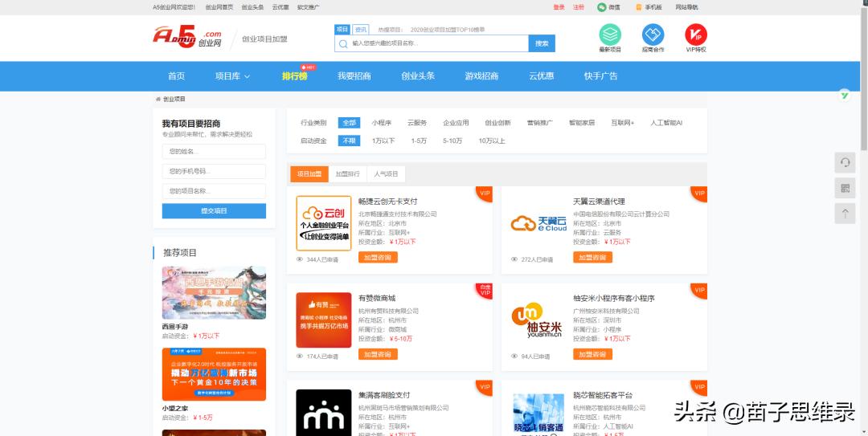Viewport: 868px width, 436px height.
Task: Open 排行榜 in the navigation bar
Action: [x=294, y=76]
